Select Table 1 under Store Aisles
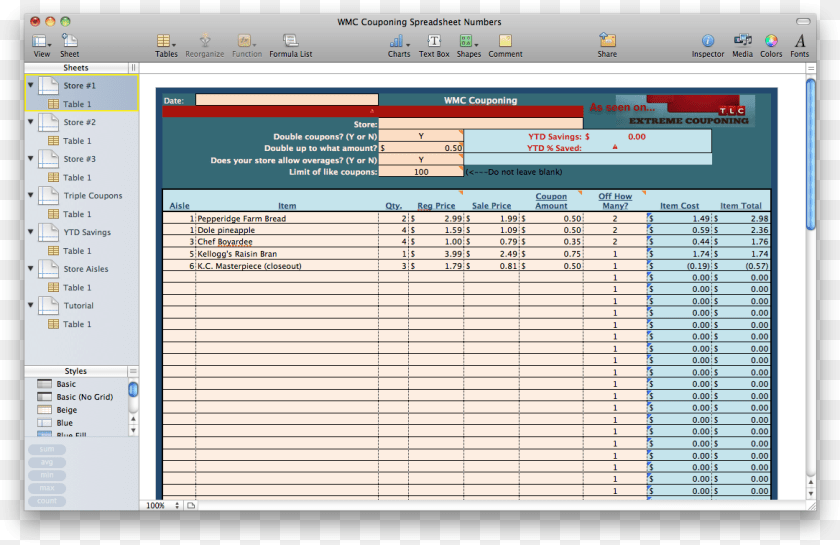The image size is (840, 545). (x=77, y=287)
